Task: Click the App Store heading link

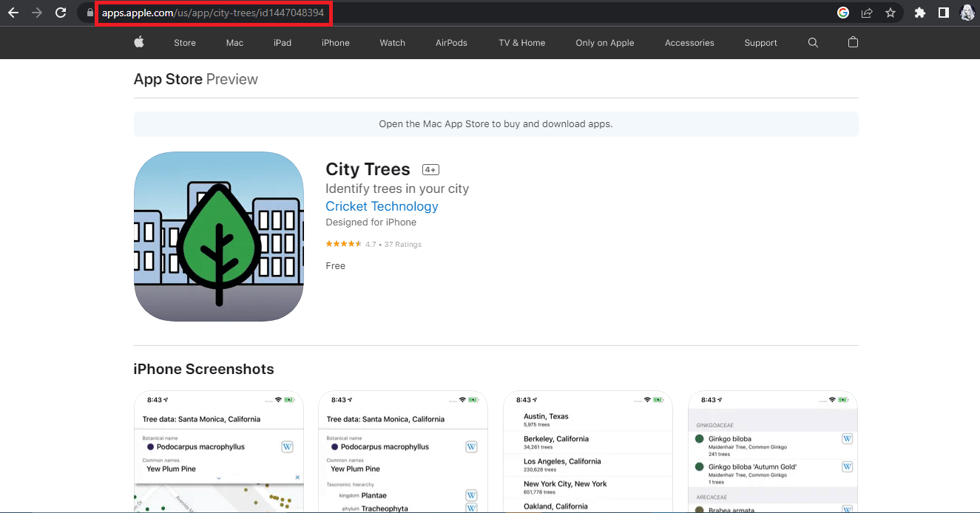Action: 168,79
